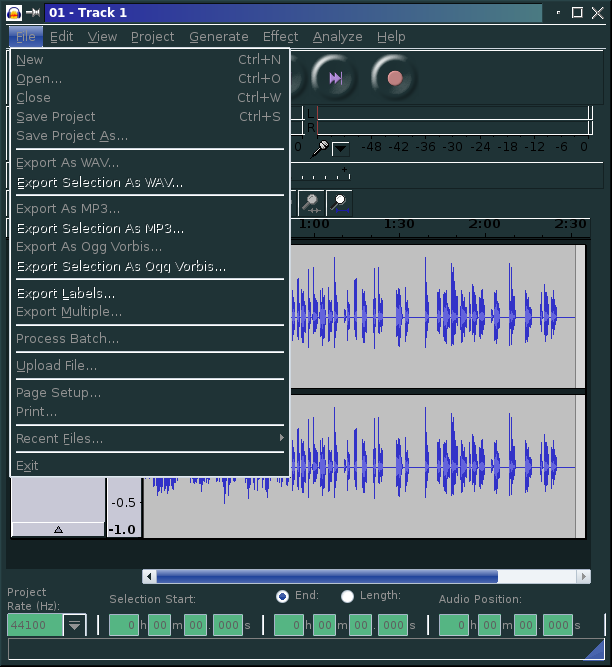612x667 pixels.
Task: Click the Skip to End transport button
Action: click(x=335, y=77)
